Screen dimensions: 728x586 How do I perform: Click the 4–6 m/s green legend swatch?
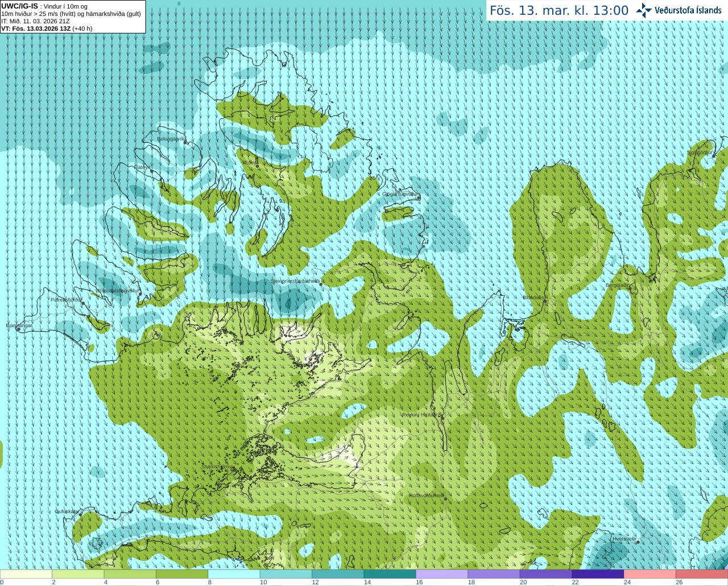(130, 574)
